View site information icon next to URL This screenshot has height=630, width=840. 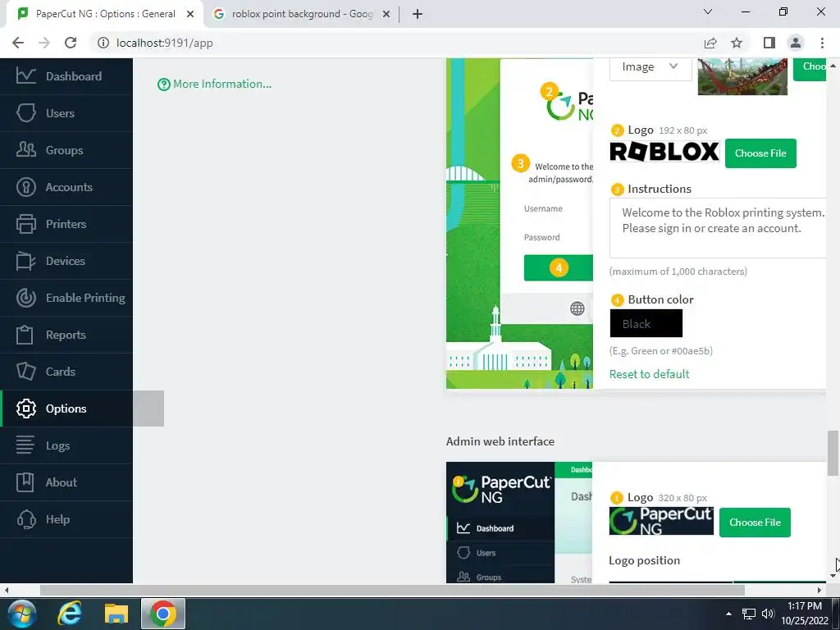point(103,43)
